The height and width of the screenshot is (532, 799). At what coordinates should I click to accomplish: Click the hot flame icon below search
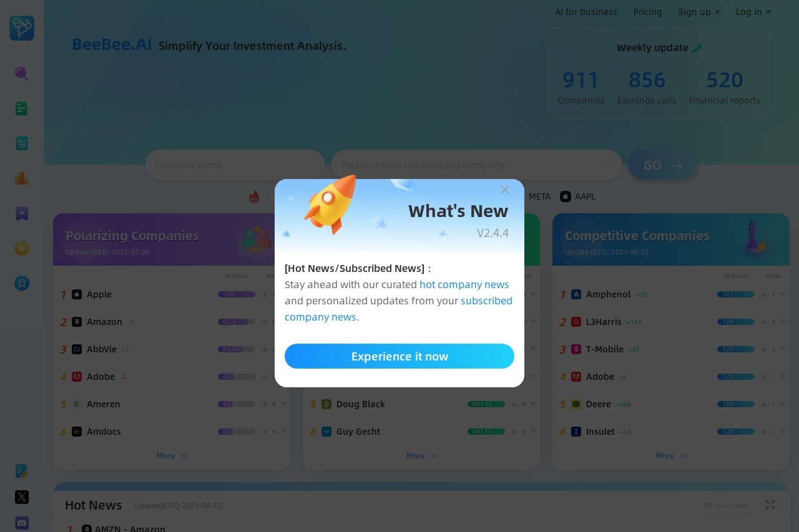[x=254, y=196]
